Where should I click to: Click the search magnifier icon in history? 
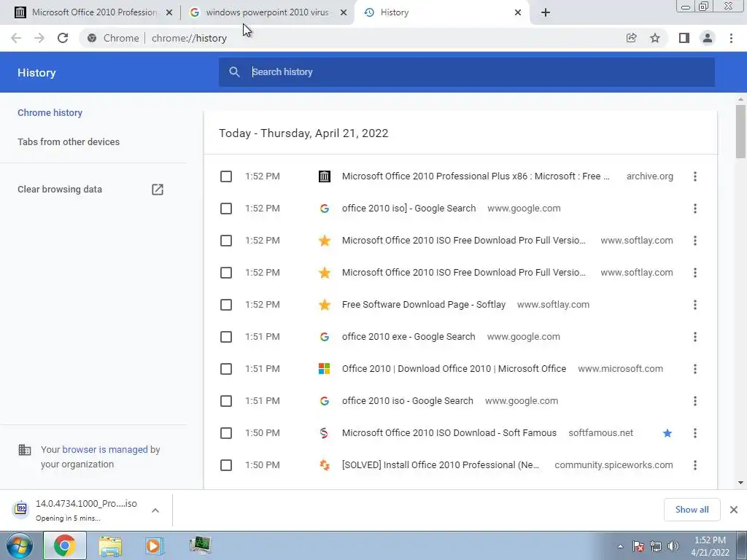click(234, 72)
